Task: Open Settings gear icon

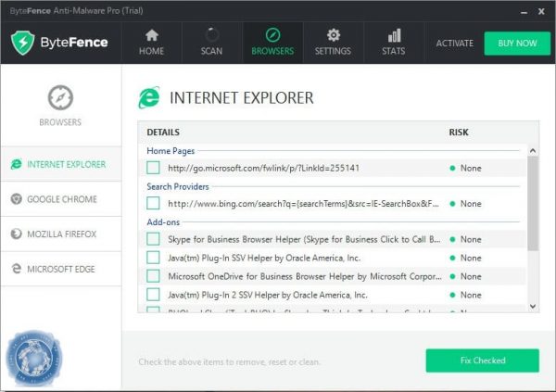Action: 334,35
